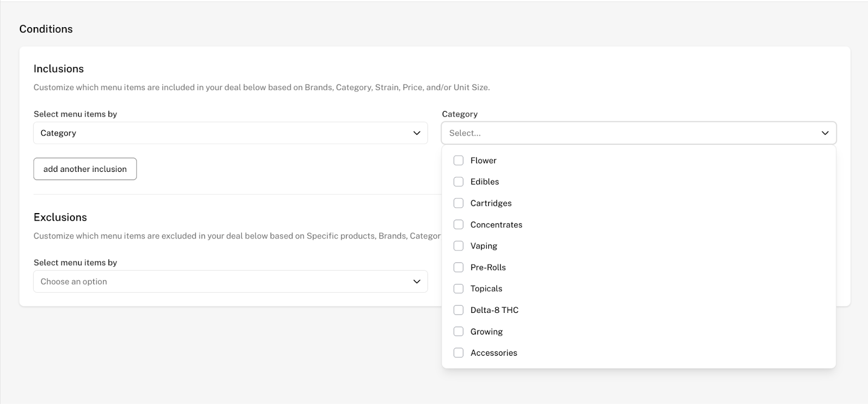Tick the Delta-8 THC checkbox
Viewport: 868px width, 404px height.
[458, 310]
